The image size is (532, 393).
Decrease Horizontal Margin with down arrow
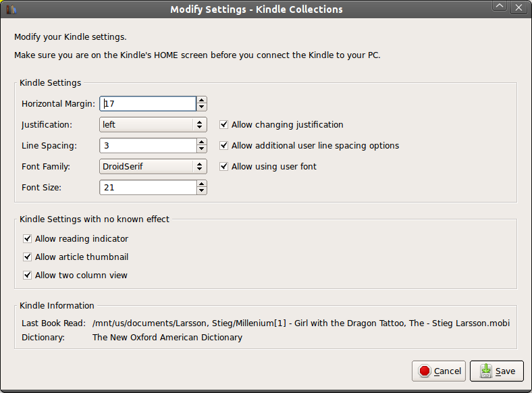(x=201, y=107)
